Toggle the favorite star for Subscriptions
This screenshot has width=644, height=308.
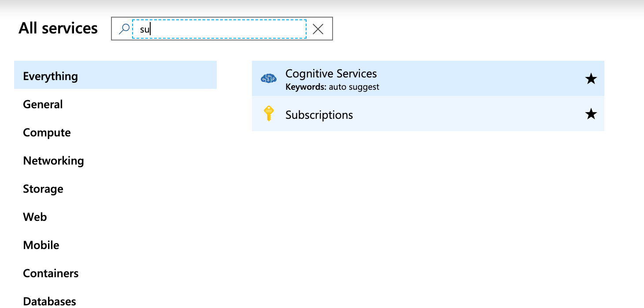click(x=590, y=114)
